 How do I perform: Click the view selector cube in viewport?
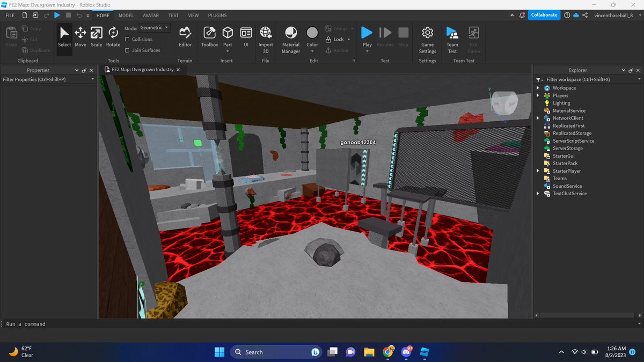[504, 102]
